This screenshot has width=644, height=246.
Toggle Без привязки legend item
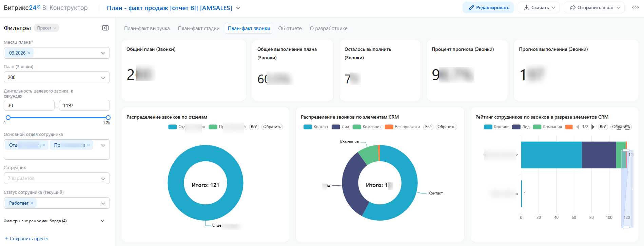coord(403,127)
